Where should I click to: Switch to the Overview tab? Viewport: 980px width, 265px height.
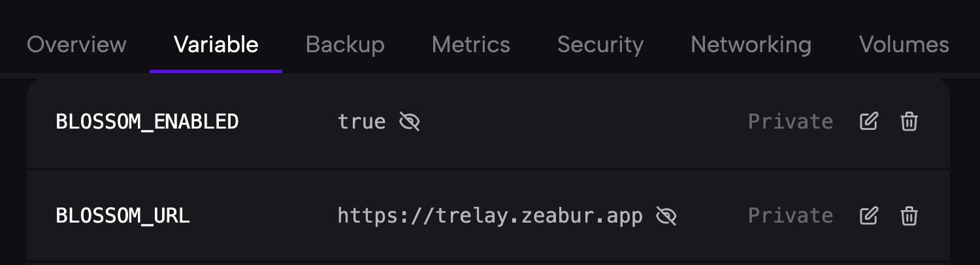(76, 44)
